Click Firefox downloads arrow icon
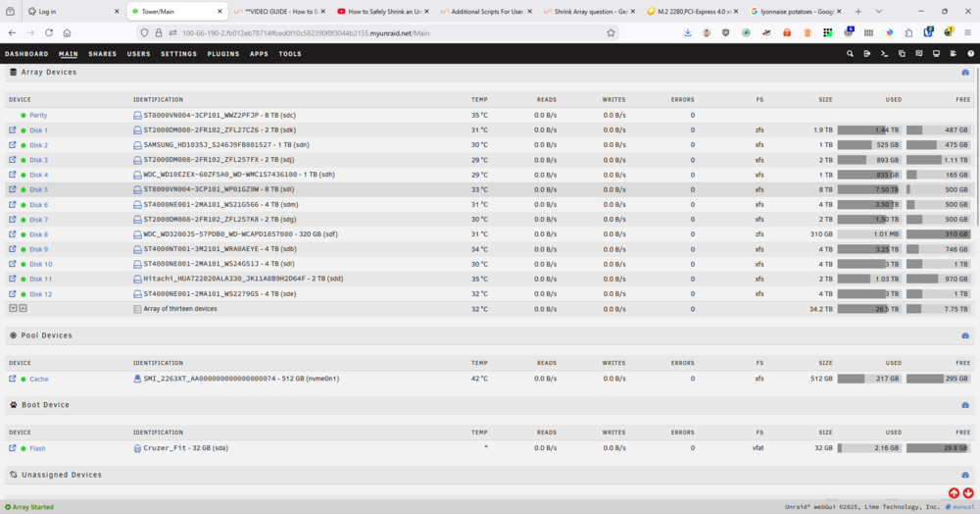 pyautogui.click(x=688, y=32)
